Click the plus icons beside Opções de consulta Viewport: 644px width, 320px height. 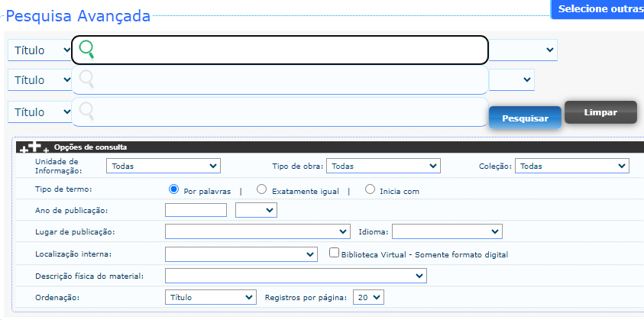[x=34, y=147]
